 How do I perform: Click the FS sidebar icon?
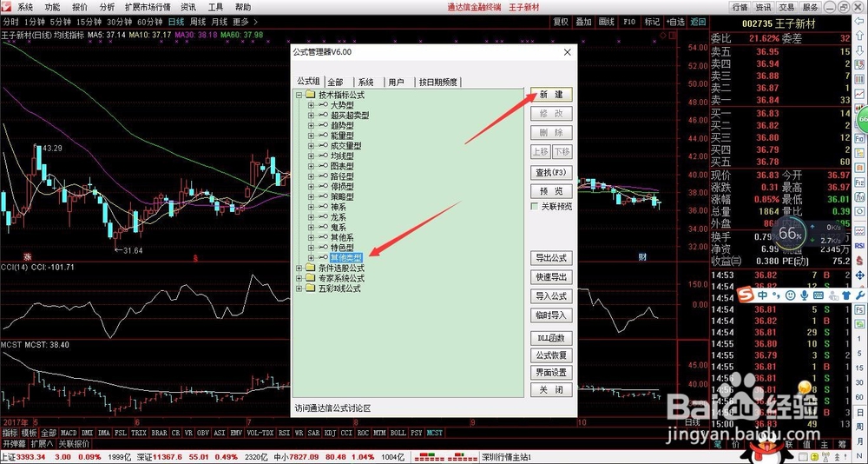[x=859, y=309]
